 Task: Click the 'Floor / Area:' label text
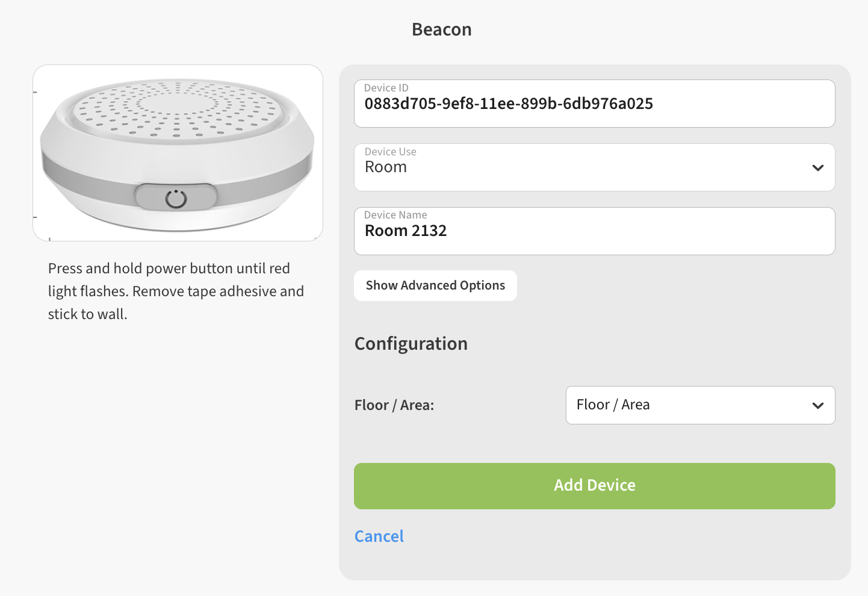394,405
